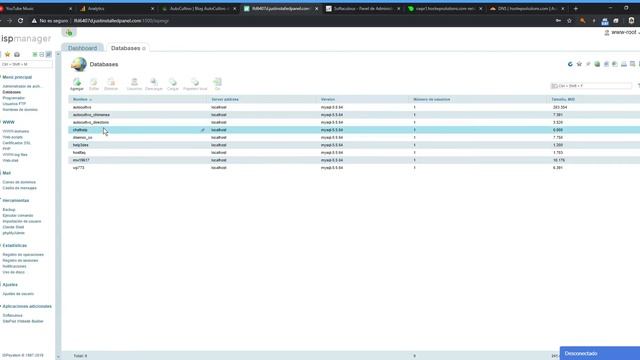
Task: Click the Editar toolbar icon
Action: [x=94, y=84]
